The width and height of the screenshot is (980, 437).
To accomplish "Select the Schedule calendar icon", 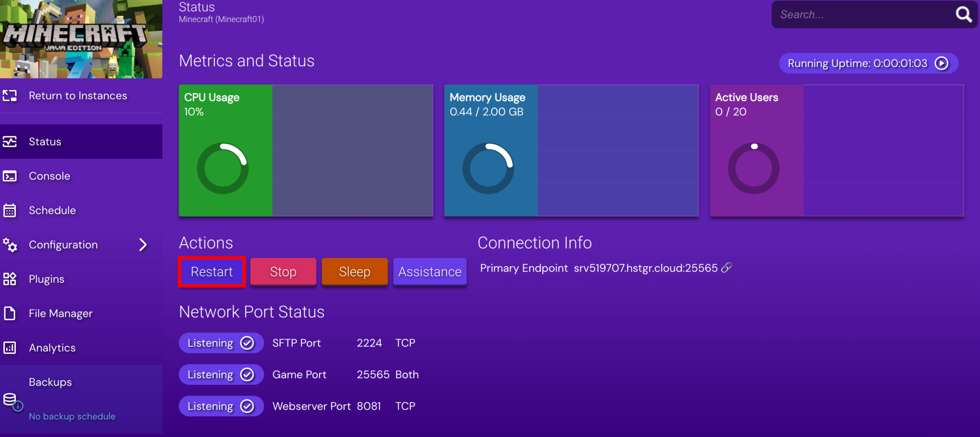I will (x=10, y=210).
